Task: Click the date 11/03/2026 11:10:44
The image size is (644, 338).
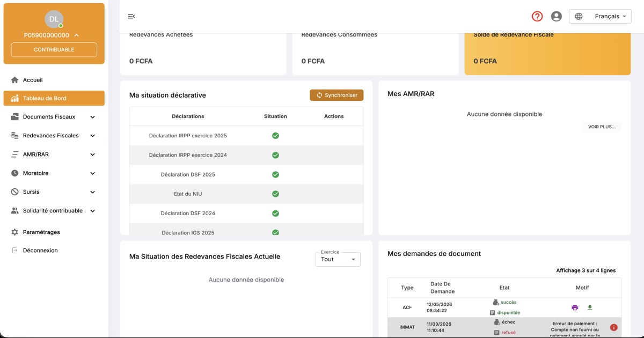Action: coord(439,327)
